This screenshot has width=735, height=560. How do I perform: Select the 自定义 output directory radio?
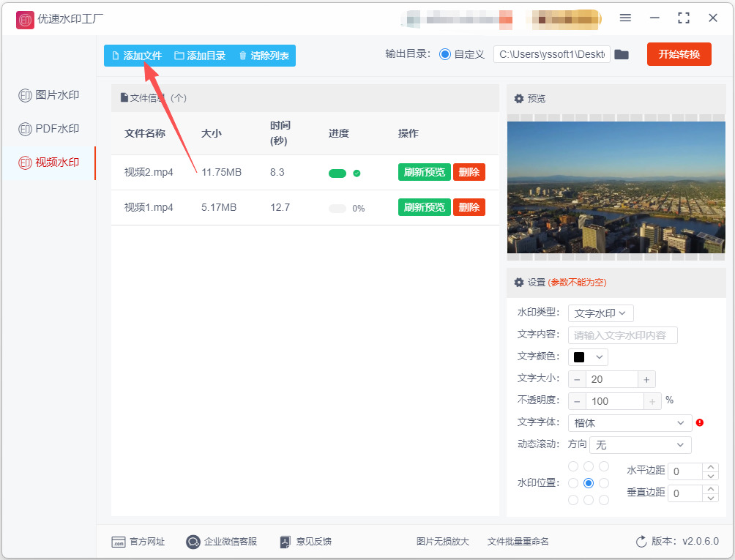[445, 54]
